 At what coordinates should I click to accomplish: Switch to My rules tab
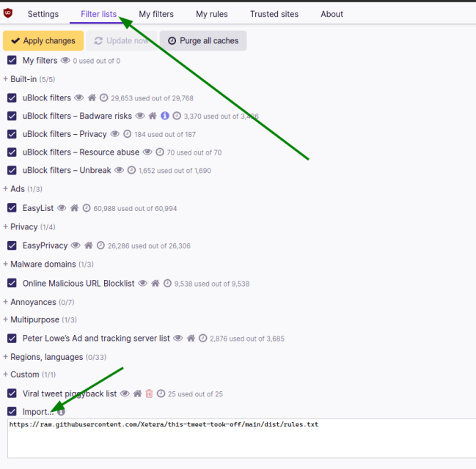click(x=211, y=14)
